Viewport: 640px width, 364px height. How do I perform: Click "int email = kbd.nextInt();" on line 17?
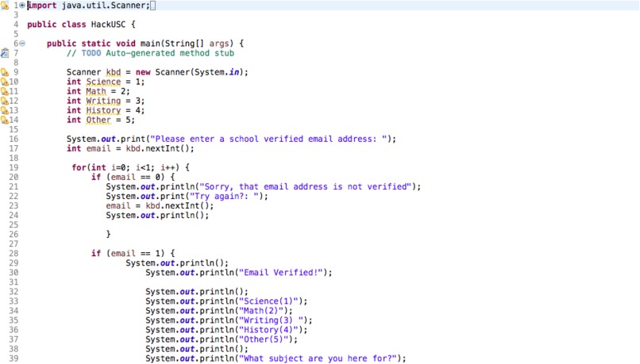(130, 148)
